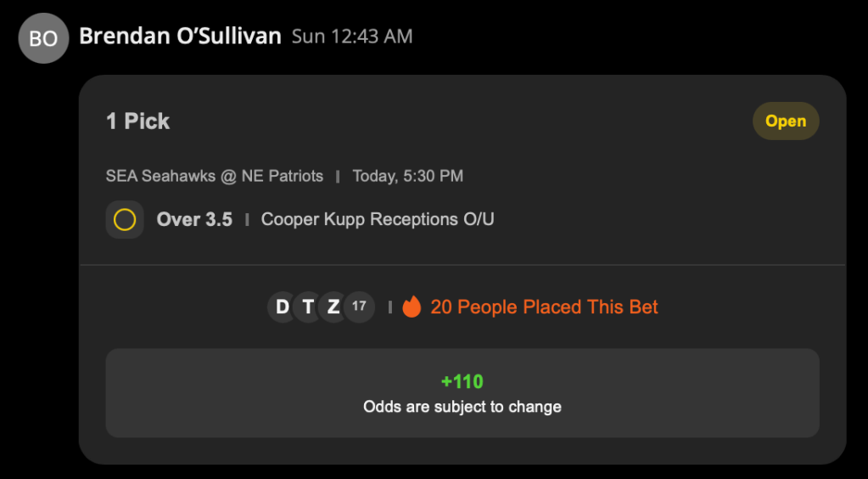
Task: Click the Z user avatar
Action: (333, 307)
